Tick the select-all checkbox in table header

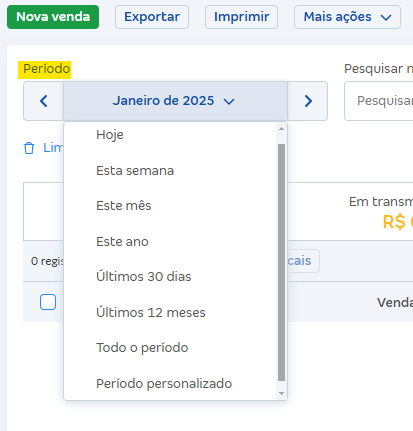(48, 302)
